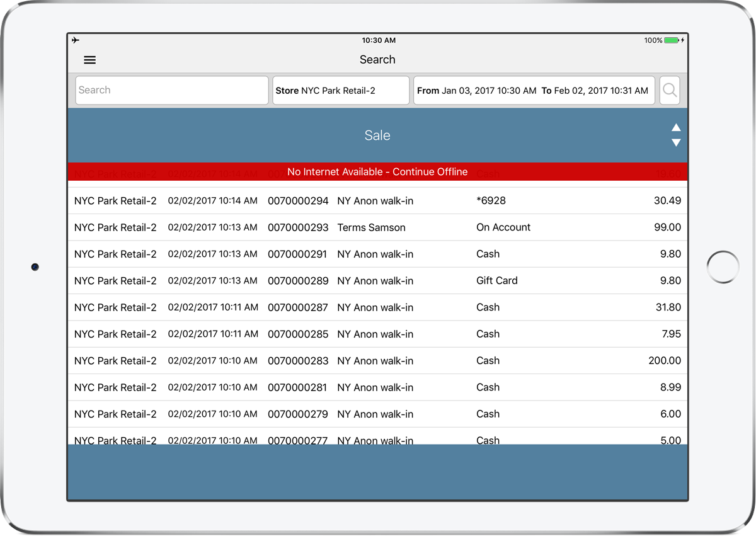Viewport: 756px width, 536px height.
Task: Select transaction 0070000289
Action: pos(377,281)
